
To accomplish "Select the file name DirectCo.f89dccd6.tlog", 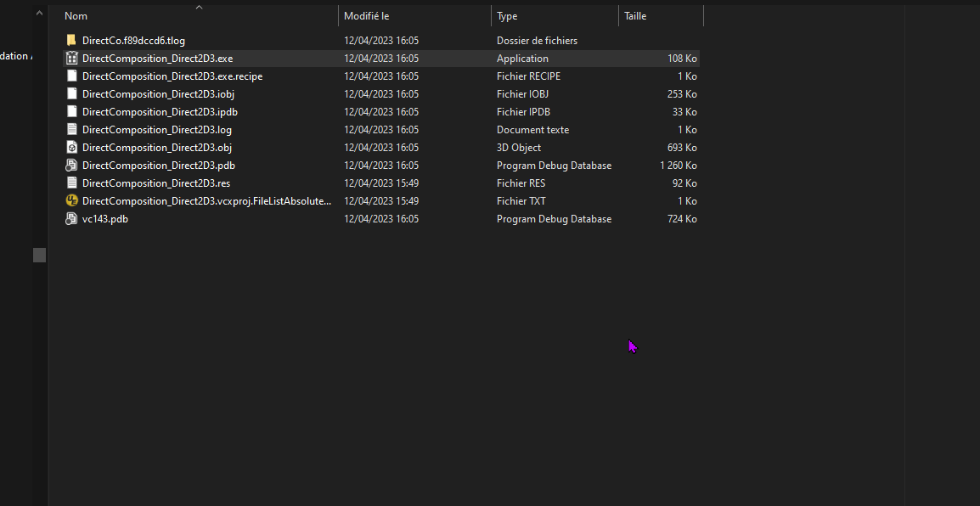I will point(133,41).
